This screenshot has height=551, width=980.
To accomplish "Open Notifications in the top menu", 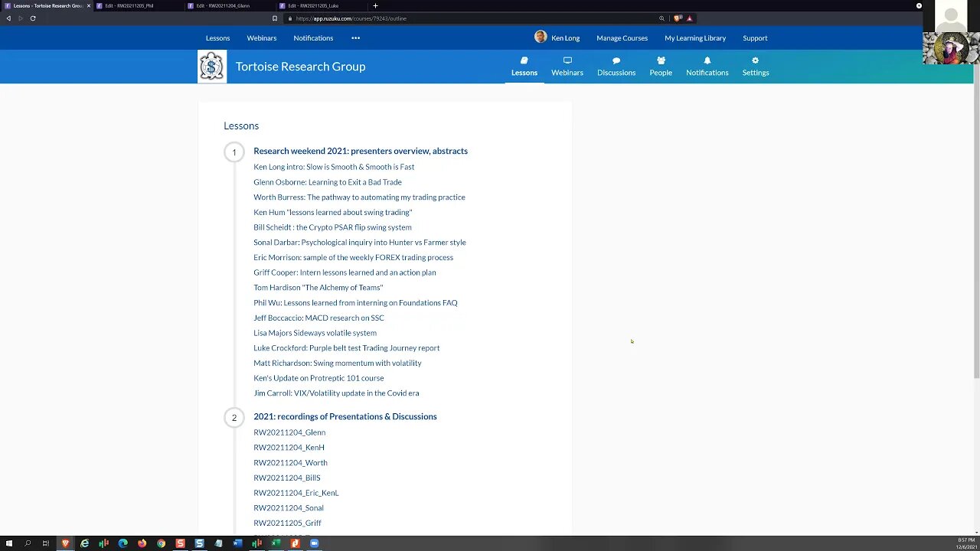I will [x=313, y=37].
